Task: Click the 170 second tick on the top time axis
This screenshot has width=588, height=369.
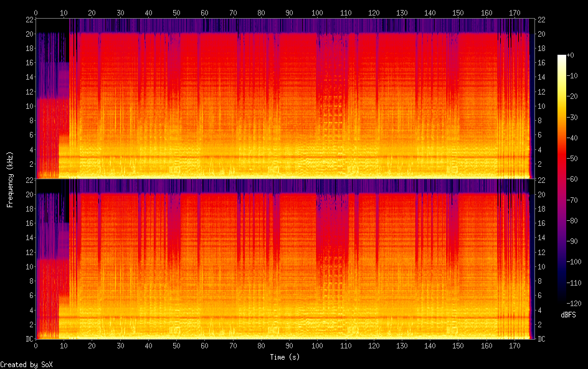Action: point(514,12)
